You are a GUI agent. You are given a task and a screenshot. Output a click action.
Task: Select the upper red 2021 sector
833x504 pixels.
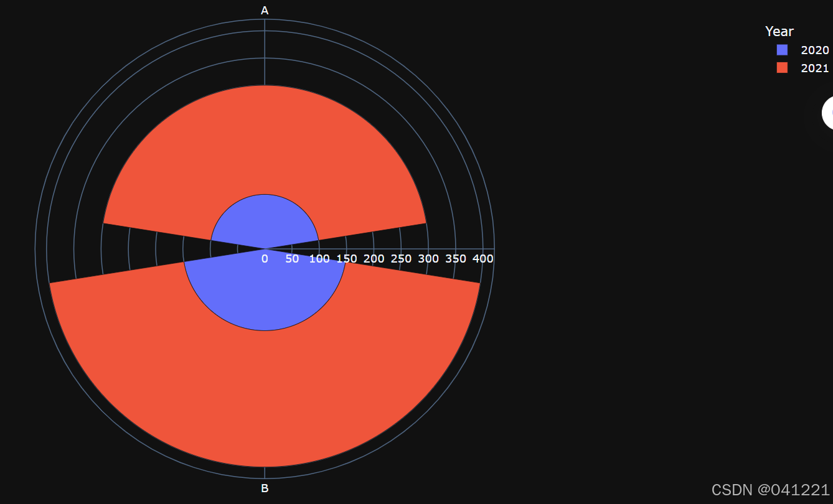point(265,140)
